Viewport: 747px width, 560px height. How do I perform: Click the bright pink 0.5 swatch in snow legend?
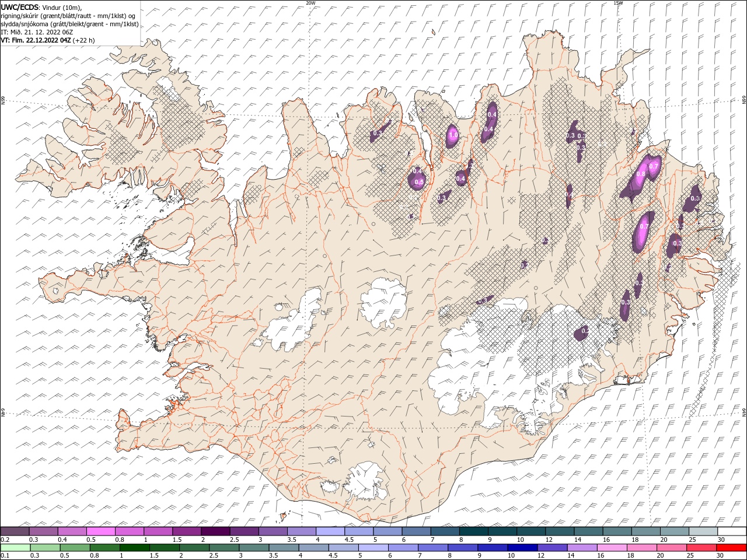click(x=101, y=531)
